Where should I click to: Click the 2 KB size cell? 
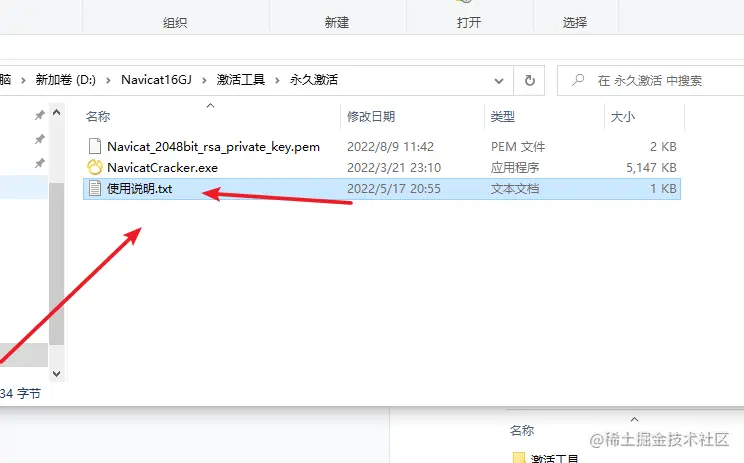point(663,147)
